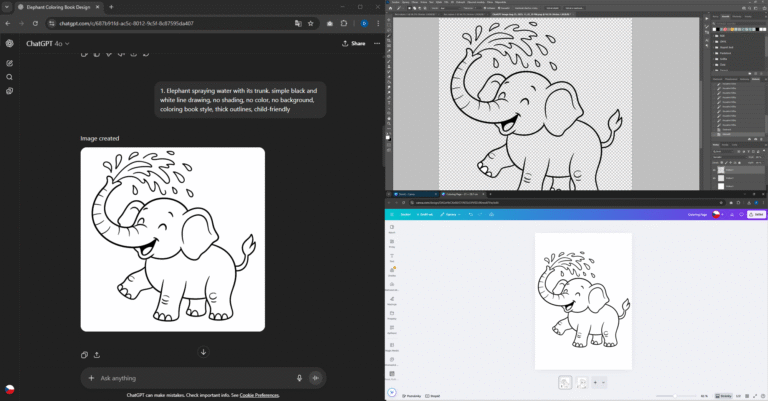Image resolution: width=768 pixels, height=401 pixels.
Task: Open the plus attachment menu in the message box
Action: 92,378
